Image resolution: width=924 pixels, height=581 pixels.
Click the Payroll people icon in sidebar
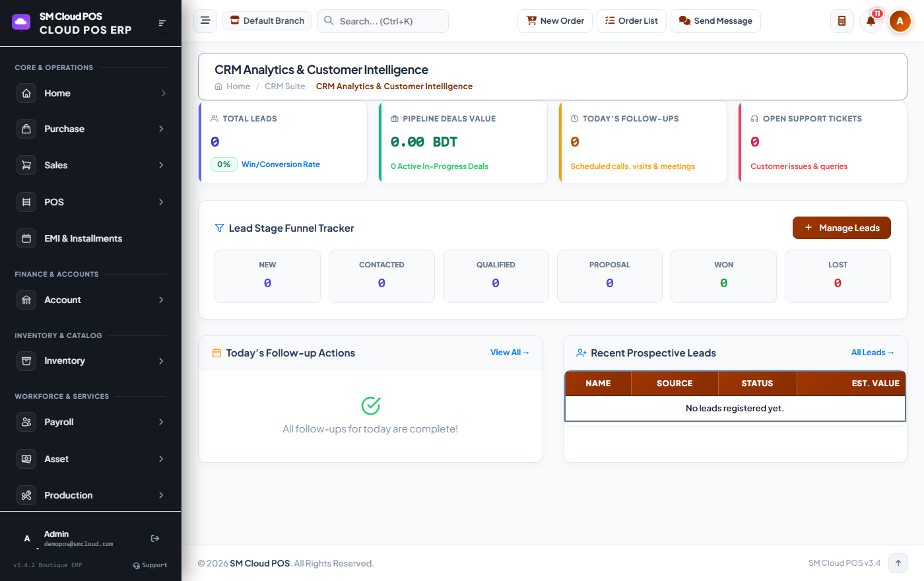point(26,422)
